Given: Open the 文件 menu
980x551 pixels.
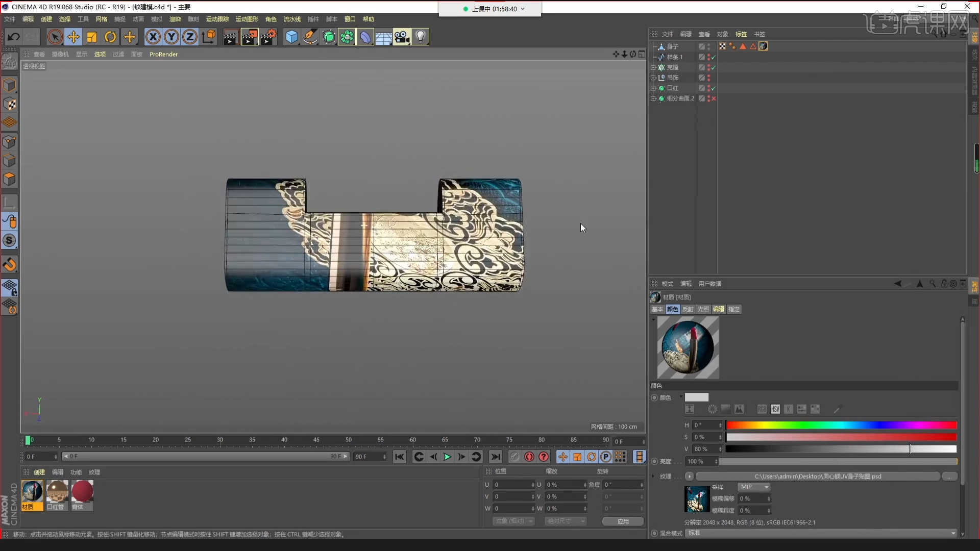Looking at the screenshot, I should tap(10, 19).
